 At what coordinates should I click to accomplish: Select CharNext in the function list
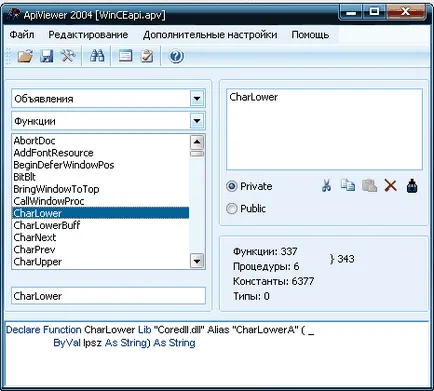point(100,237)
